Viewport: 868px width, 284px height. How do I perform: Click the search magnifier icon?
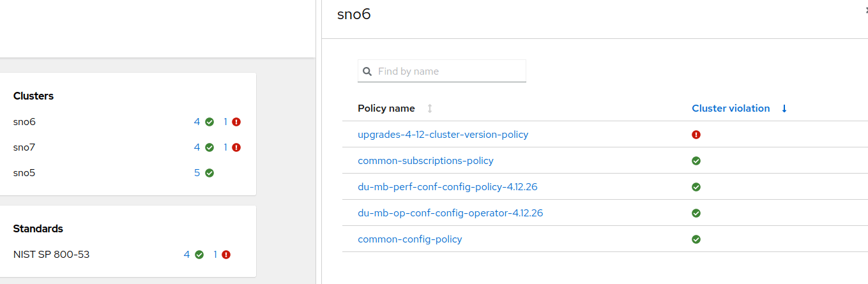tap(367, 71)
